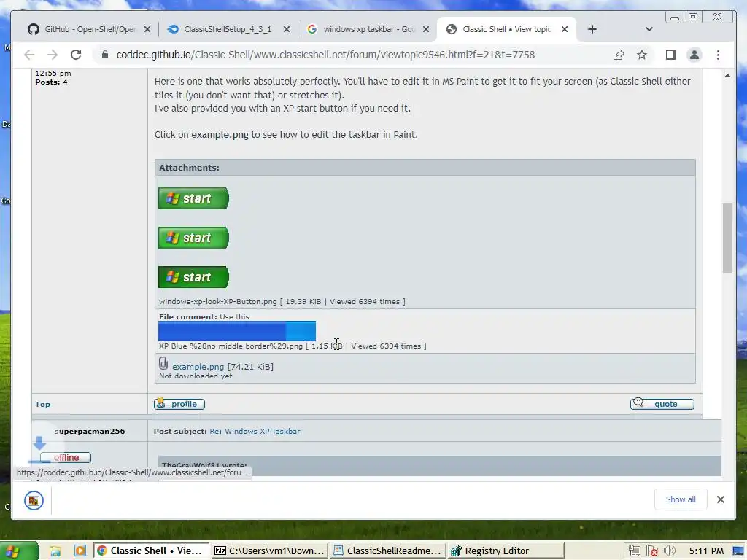Go back to previous page
This screenshot has width=747, height=560.
[29, 55]
